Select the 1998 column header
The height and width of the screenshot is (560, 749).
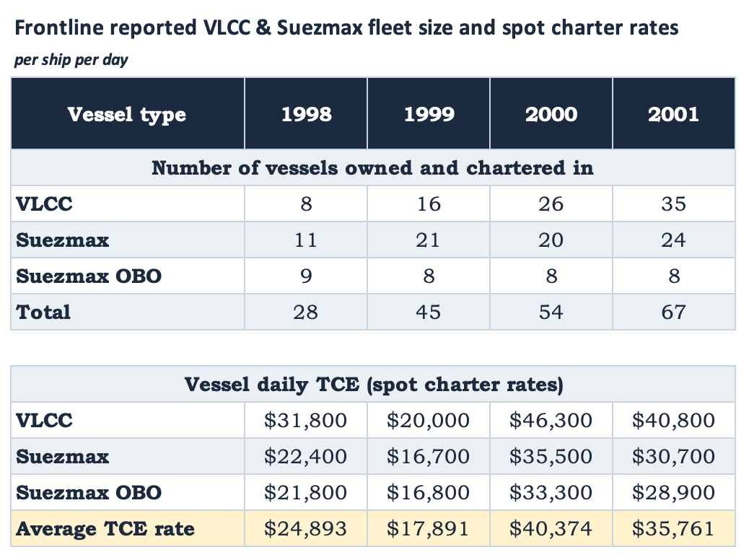[306, 114]
